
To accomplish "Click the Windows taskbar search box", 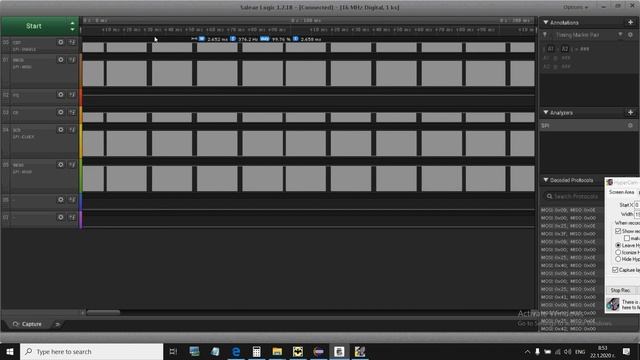I will click(91, 351).
